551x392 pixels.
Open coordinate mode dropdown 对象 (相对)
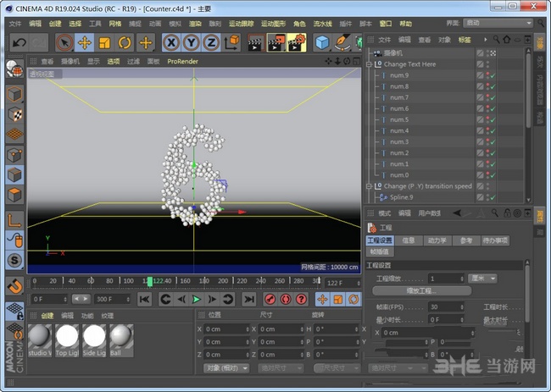pyautogui.click(x=226, y=368)
